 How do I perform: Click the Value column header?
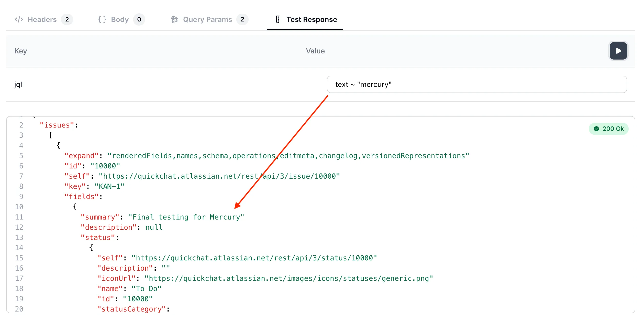[315, 51]
